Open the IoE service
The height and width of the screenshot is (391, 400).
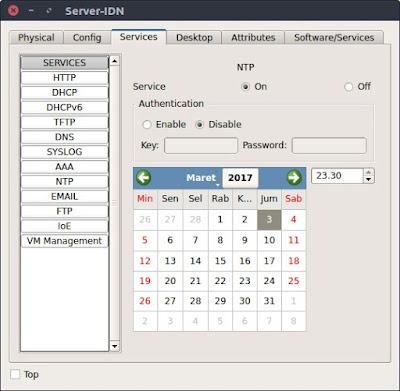[65, 226]
